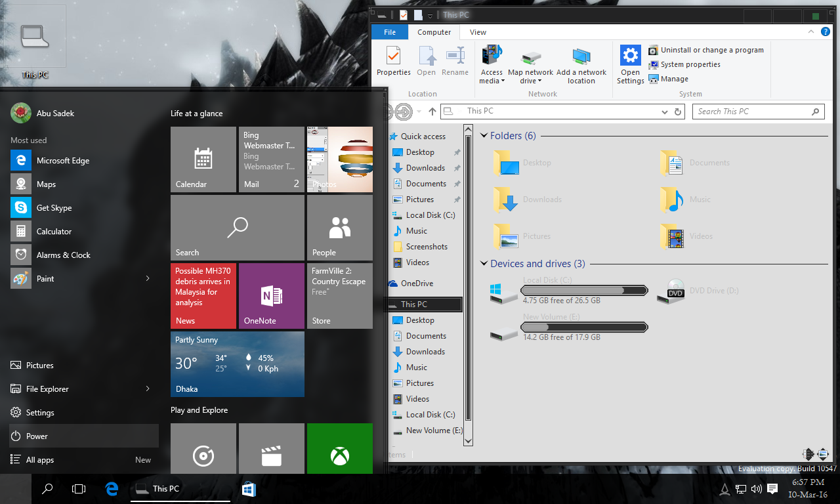The image size is (840, 504).
Task: Open System properties from the ribbon
Action: 684,64
